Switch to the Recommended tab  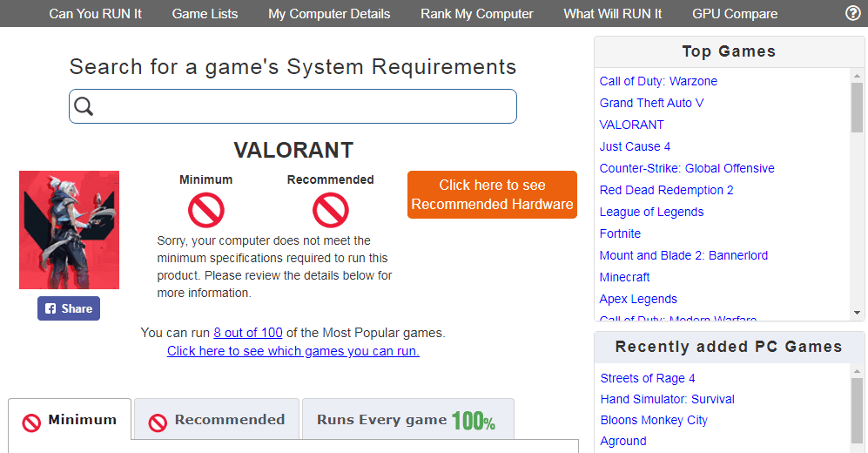pyautogui.click(x=217, y=420)
